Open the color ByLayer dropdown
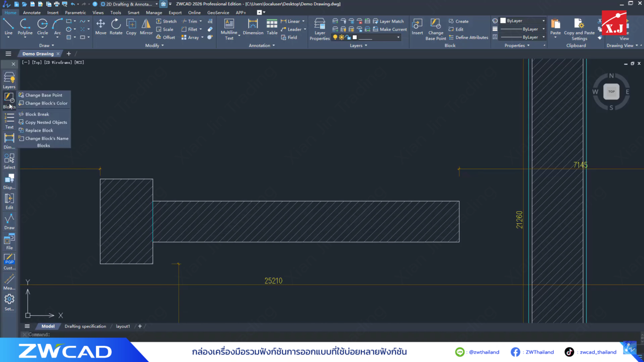The width and height of the screenshot is (644, 362). [522, 21]
